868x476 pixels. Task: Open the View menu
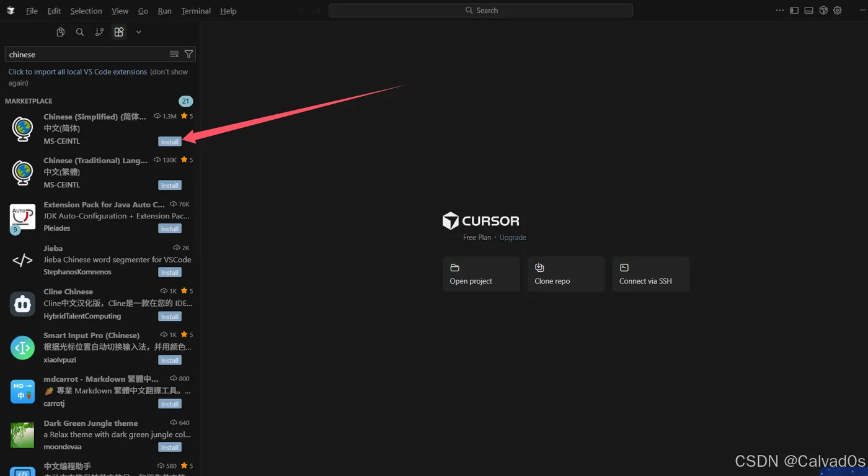click(x=120, y=11)
